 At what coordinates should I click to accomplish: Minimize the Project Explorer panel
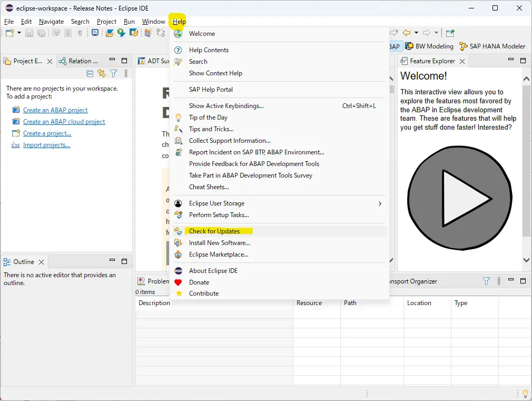(112, 60)
